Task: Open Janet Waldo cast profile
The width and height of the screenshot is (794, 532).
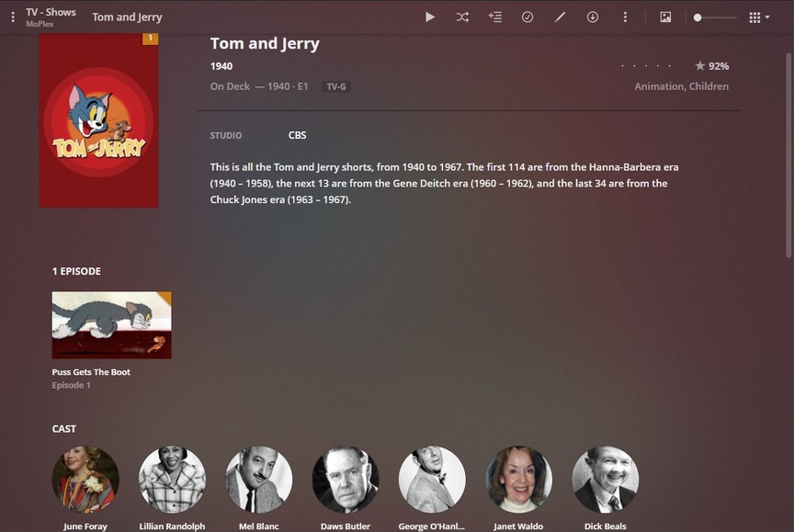Action: [518, 480]
